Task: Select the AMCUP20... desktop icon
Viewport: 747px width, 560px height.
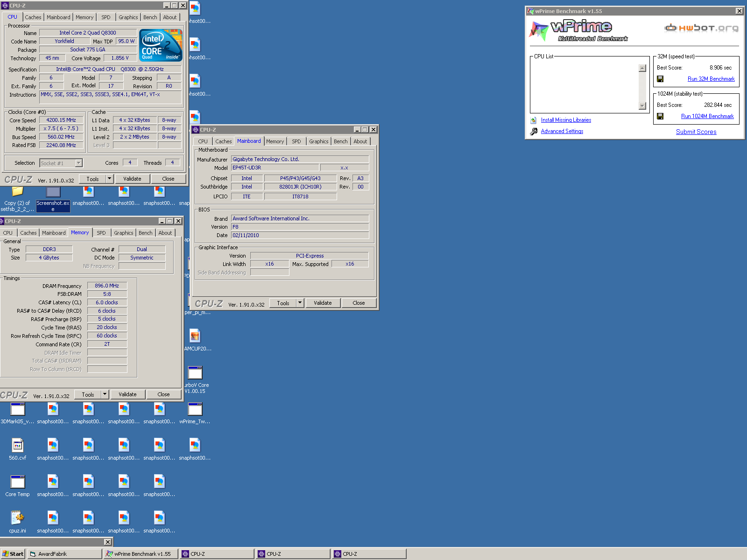Action: (x=195, y=336)
